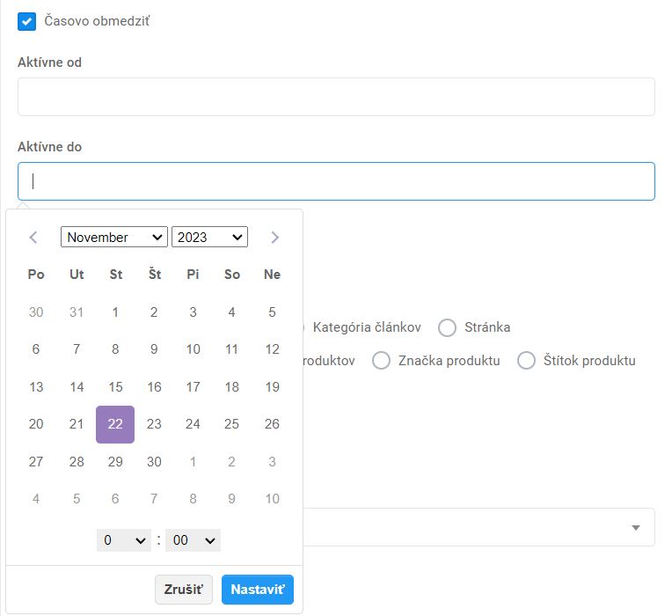
Task: Choose November 30 in the calendar
Action: (154, 462)
